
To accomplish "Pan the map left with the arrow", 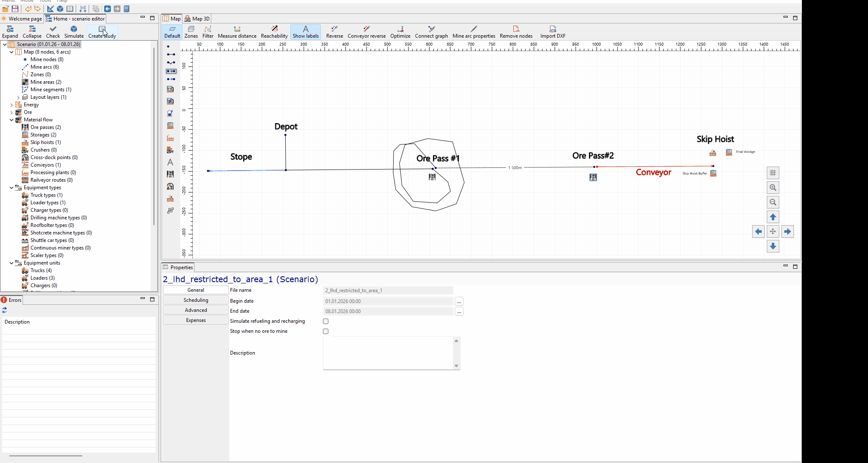I will [x=758, y=232].
